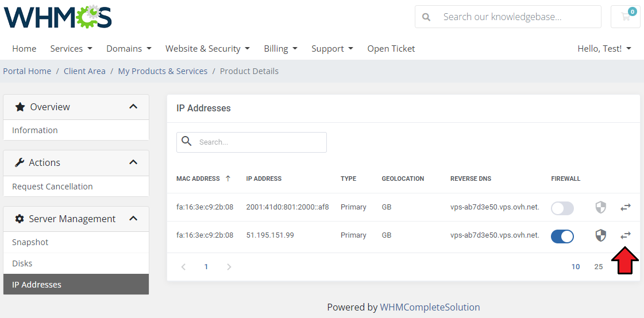The height and width of the screenshot is (318, 644).
Task: Sort by the TYPE column header
Action: point(348,179)
